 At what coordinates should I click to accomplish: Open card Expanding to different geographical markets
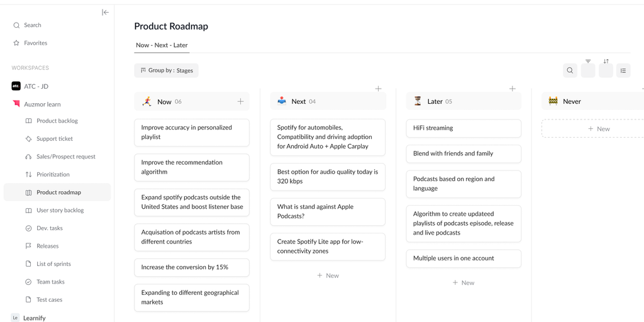pyautogui.click(x=192, y=297)
